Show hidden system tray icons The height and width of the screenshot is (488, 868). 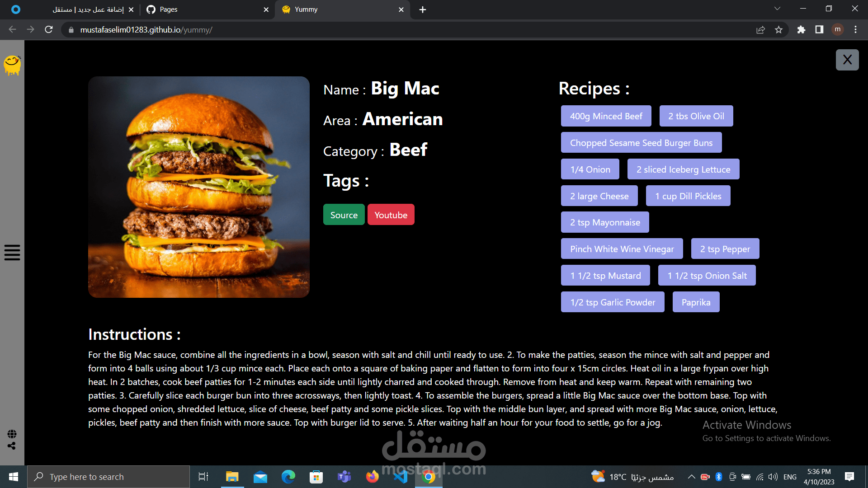691,477
